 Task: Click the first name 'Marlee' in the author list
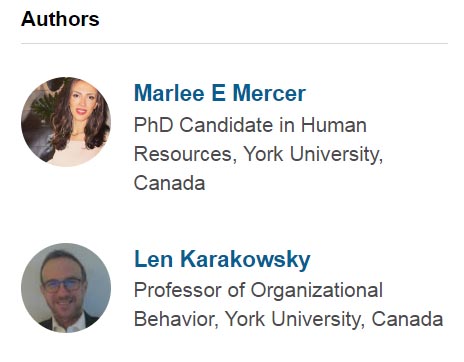coord(169,93)
